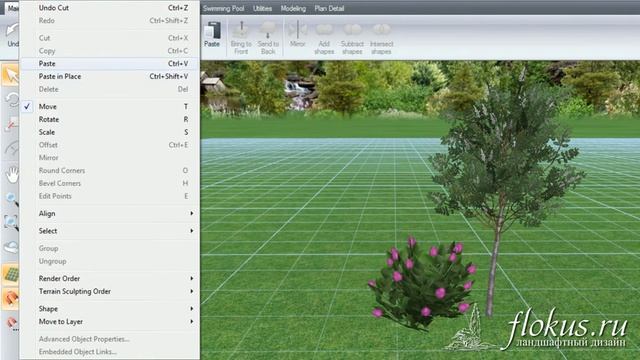Expand the Select submenu
Screen dimensions: 640x360
[x=110, y=231]
